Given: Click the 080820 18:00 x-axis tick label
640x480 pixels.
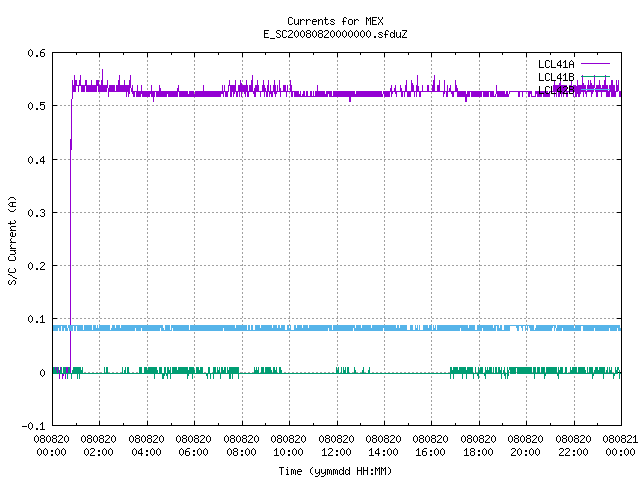Looking at the screenshot, I should [478, 446].
